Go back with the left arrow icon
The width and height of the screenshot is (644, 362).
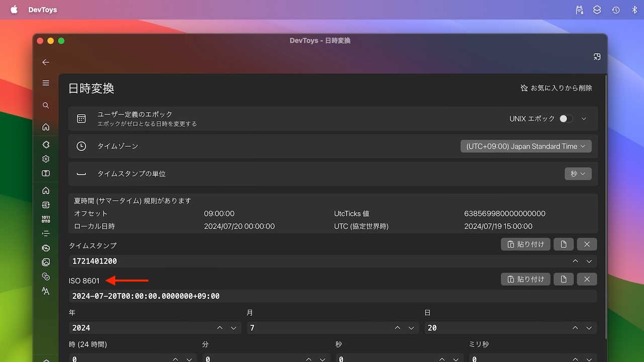click(x=46, y=62)
